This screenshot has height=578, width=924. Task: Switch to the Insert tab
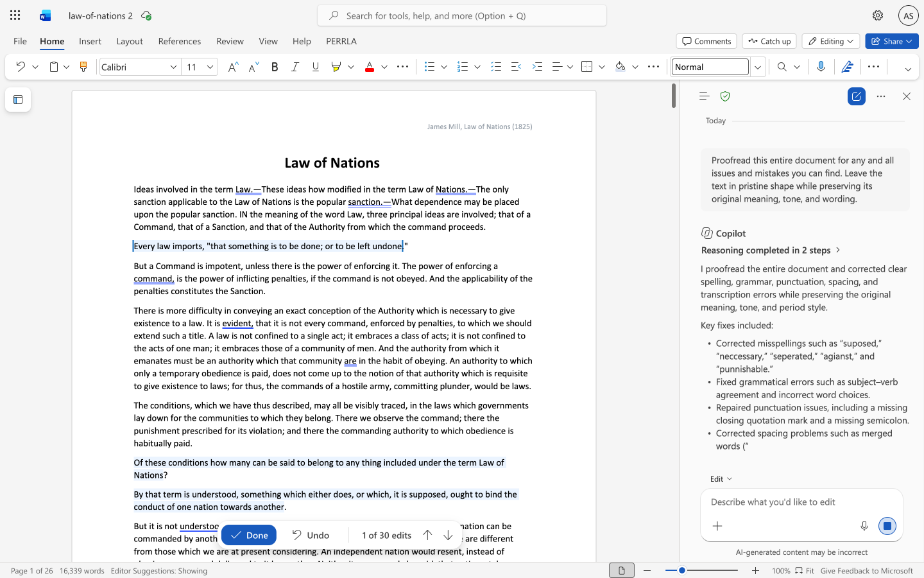(90, 41)
